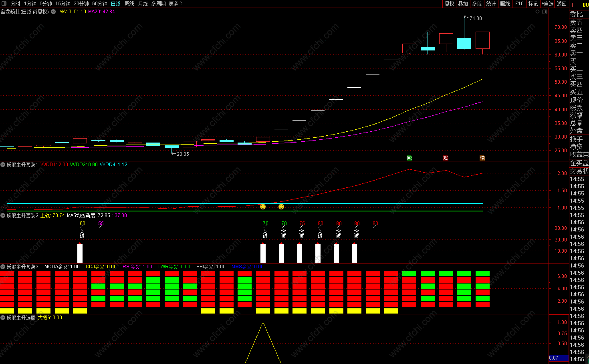589x364 pixels.
Task: Click the 复权 button
Action: click(x=450, y=4)
